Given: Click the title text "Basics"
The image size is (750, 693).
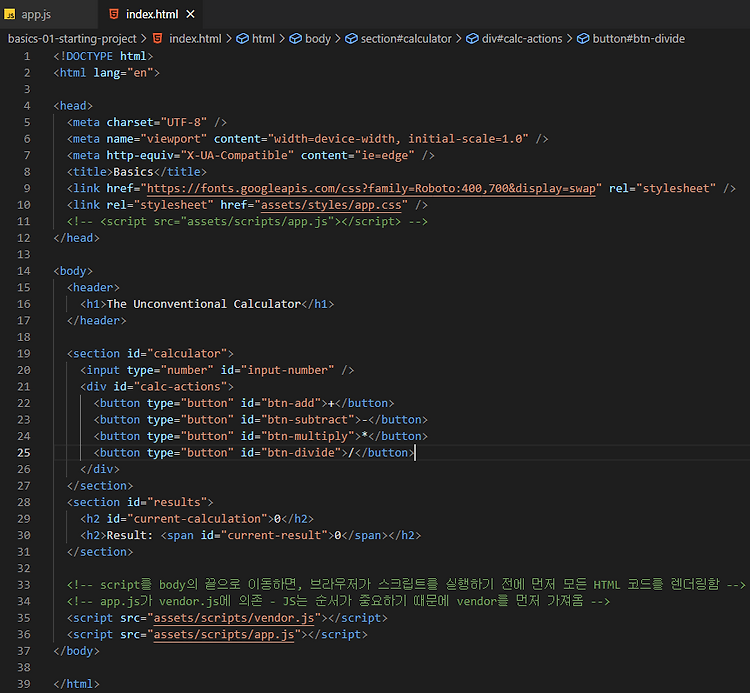Looking at the screenshot, I should pos(133,172).
